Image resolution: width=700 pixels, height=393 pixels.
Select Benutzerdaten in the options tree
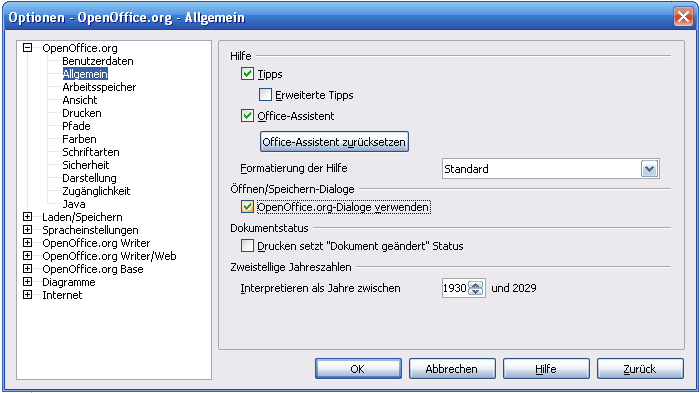click(x=98, y=61)
